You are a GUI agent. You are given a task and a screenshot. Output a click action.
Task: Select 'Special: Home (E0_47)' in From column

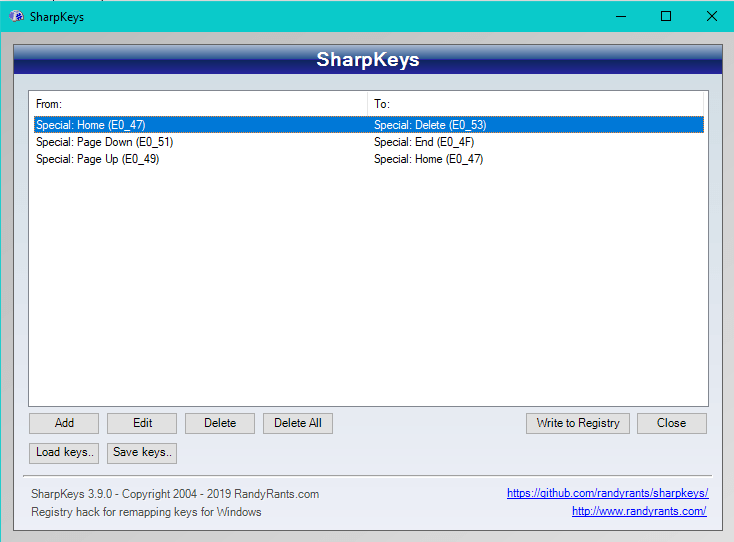point(91,125)
